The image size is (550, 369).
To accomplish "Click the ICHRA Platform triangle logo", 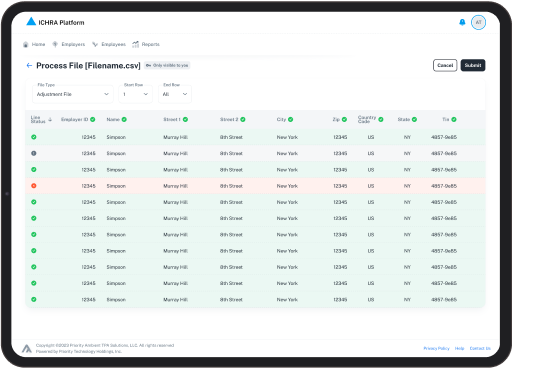I will point(31,21).
